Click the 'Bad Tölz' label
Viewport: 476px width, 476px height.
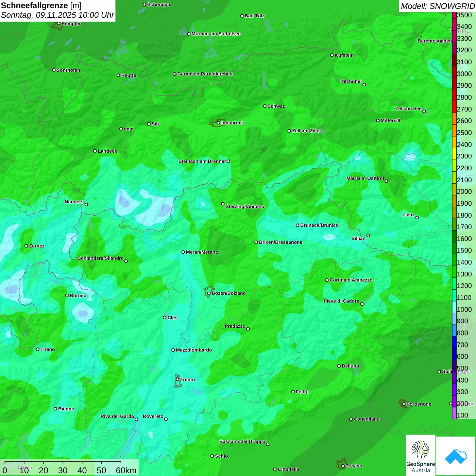[255, 16]
